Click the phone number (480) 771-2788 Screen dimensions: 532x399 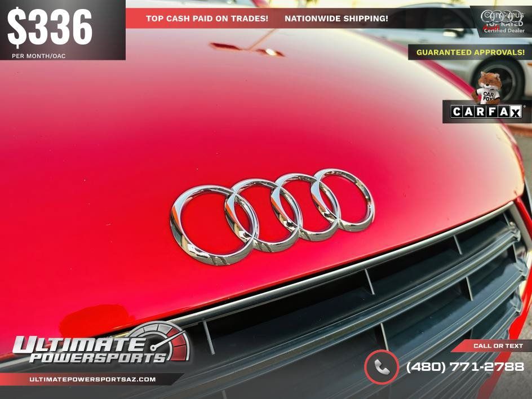tap(465, 366)
